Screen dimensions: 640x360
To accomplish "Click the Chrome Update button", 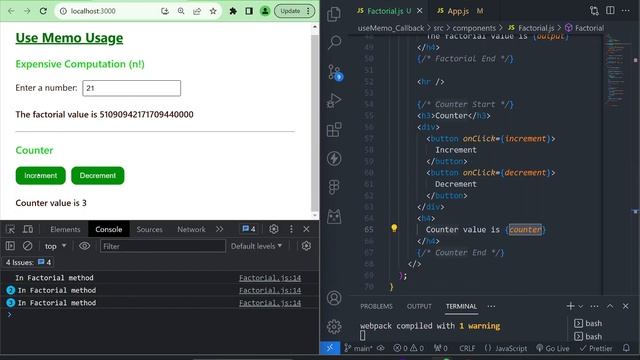I will click(x=290, y=11).
